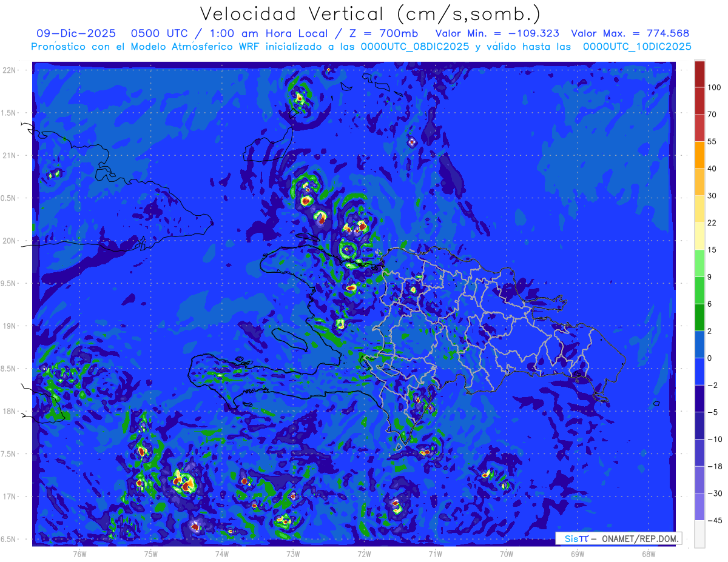Pick the dark red band above 100
The image size is (728, 562).
699,74
